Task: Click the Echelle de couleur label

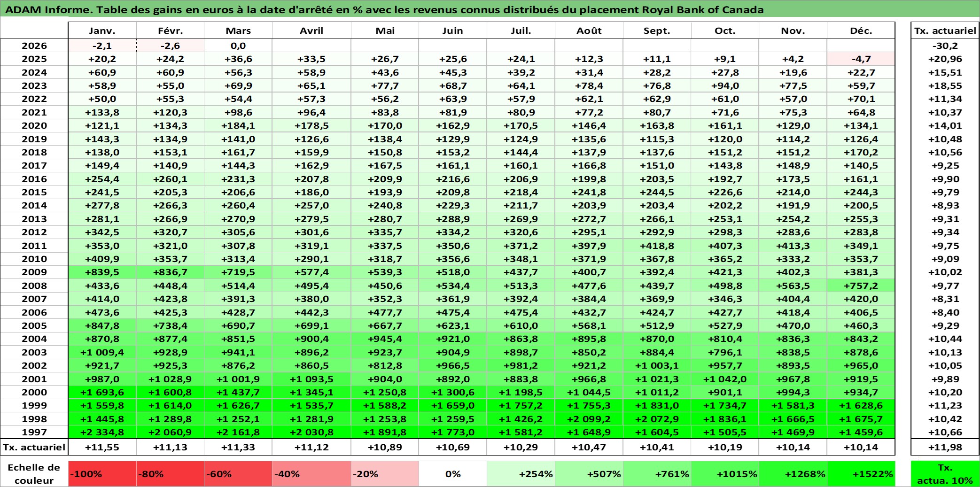Action: 34,474
